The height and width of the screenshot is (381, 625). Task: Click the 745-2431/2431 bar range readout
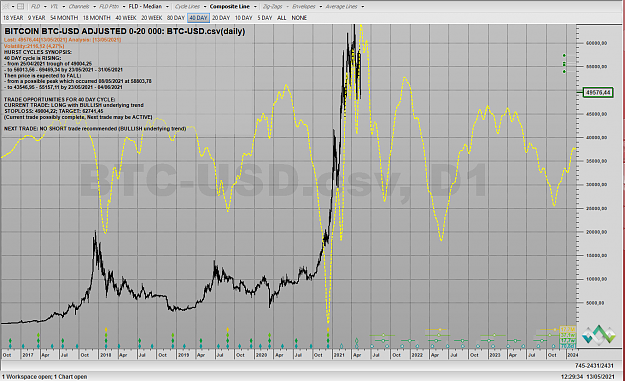point(594,365)
